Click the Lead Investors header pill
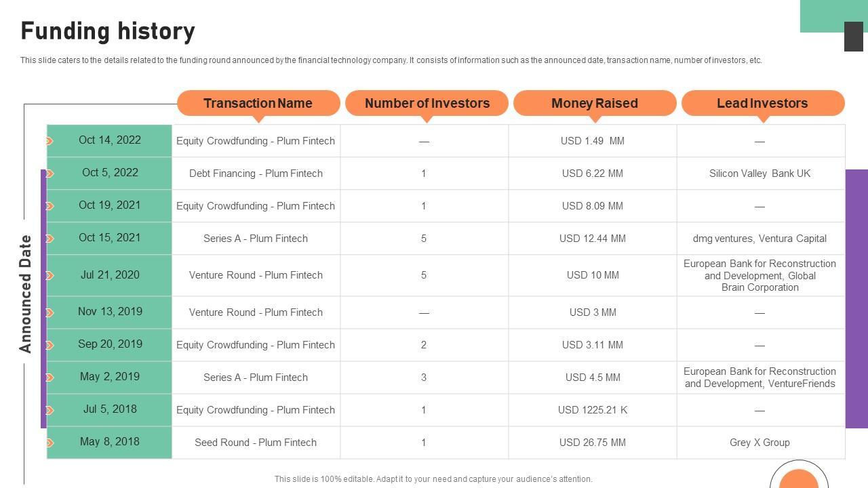Image resolution: width=868 pixels, height=488 pixels. [762, 103]
